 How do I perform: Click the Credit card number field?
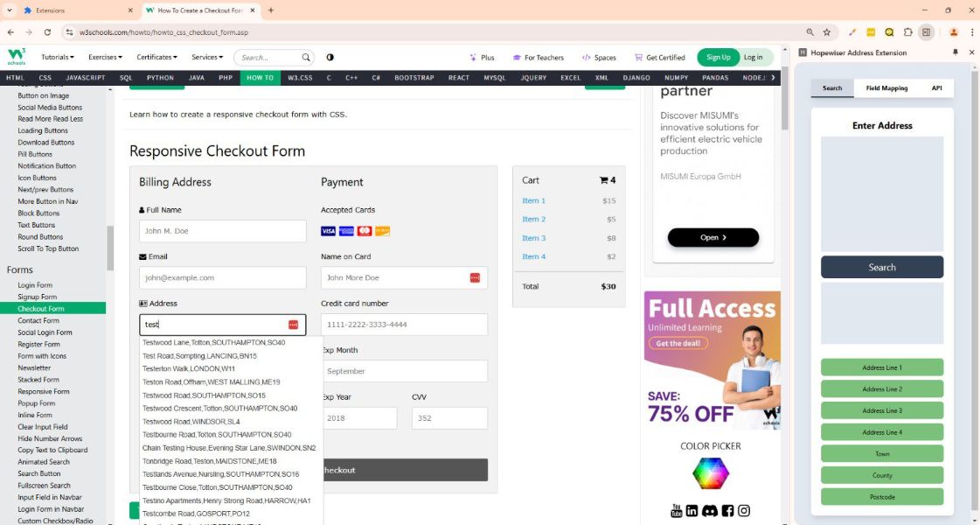click(x=404, y=325)
